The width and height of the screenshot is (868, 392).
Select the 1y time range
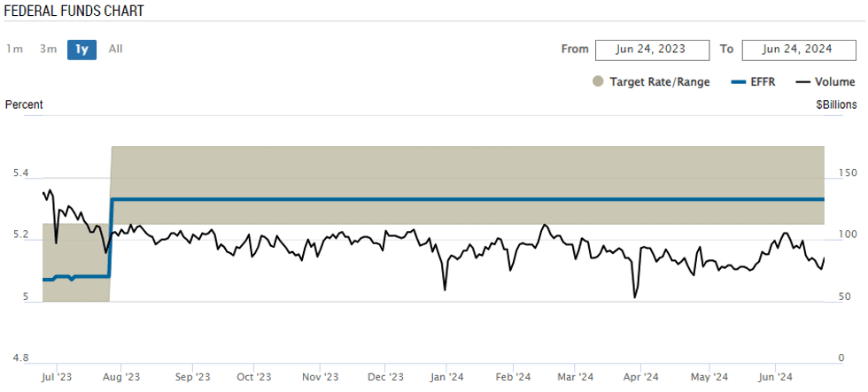point(81,50)
